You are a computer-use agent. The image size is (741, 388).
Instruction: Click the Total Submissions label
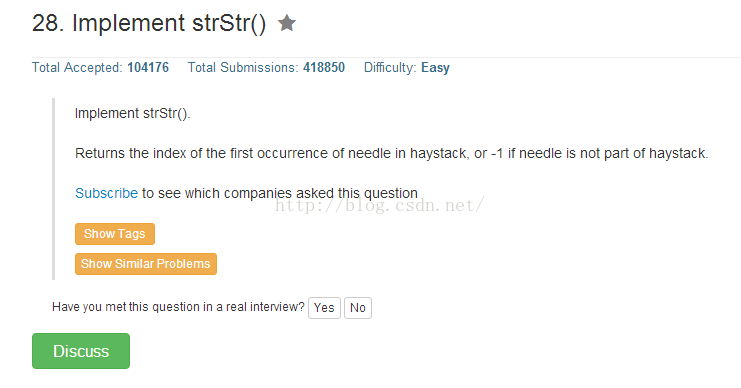pyautogui.click(x=243, y=68)
